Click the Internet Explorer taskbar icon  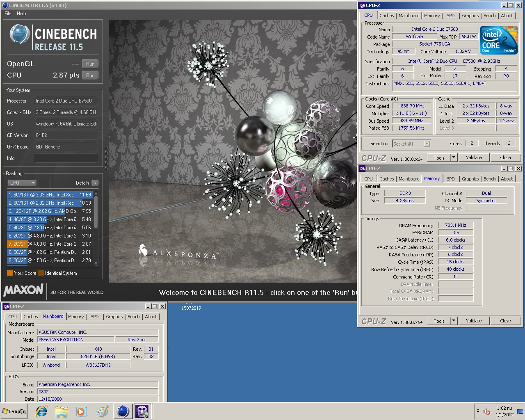41,411
